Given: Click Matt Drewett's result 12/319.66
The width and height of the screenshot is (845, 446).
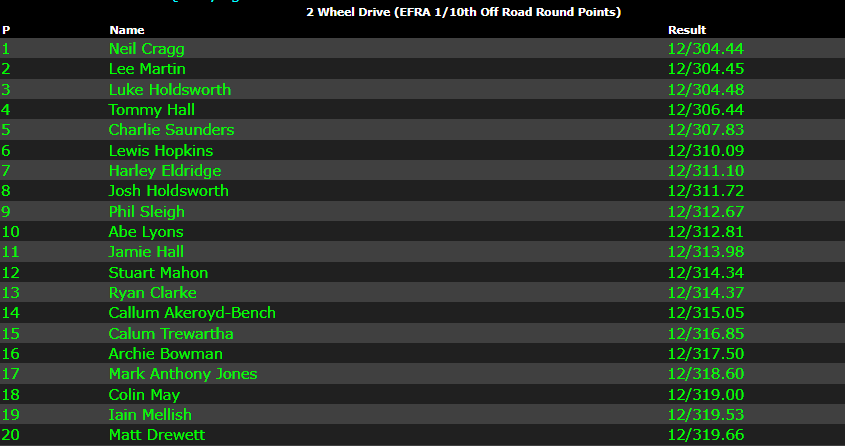Looking at the screenshot, I should [x=705, y=435].
